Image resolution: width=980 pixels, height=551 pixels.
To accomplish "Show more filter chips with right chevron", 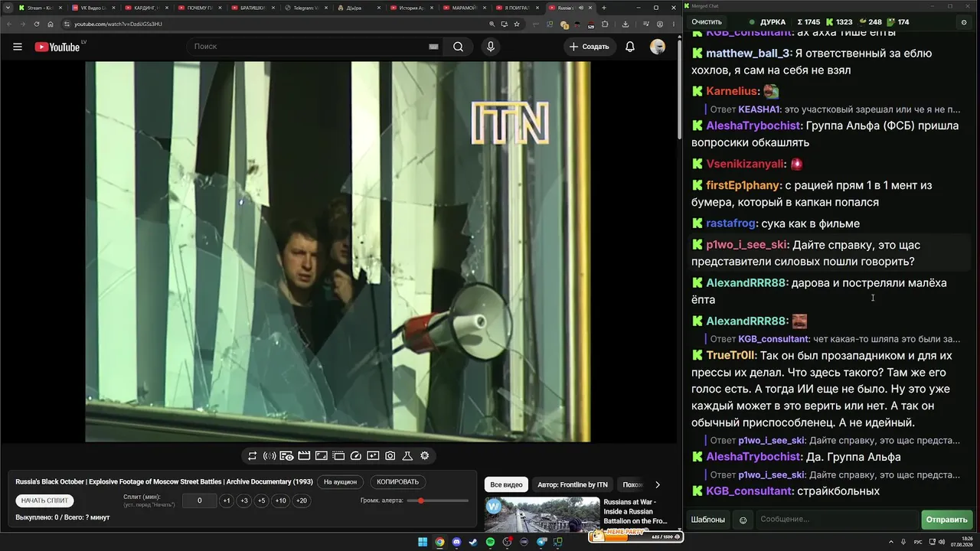I will pyautogui.click(x=657, y=484).
